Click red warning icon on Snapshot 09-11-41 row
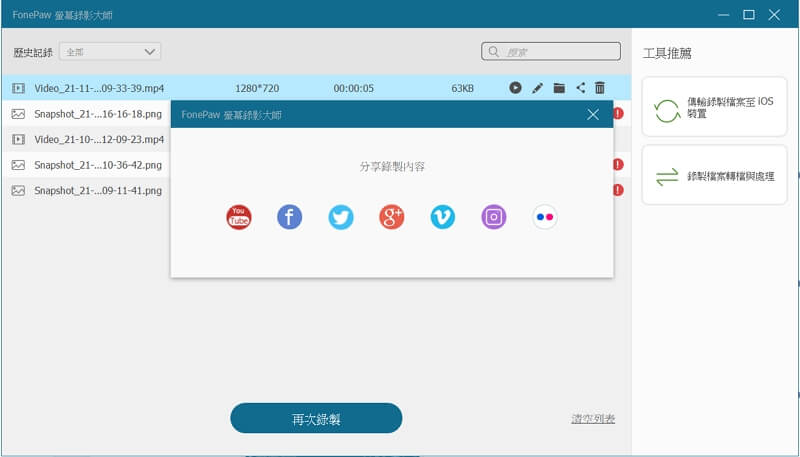 point(618,190)
